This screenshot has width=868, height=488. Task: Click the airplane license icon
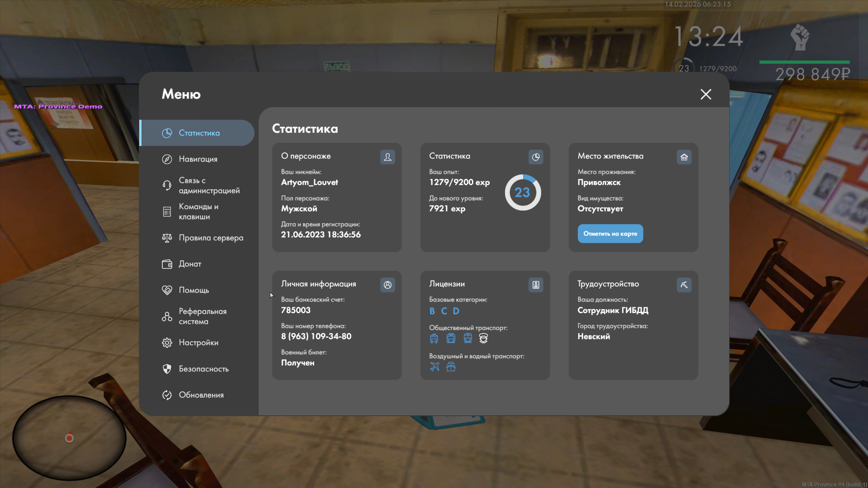(434, 366)
